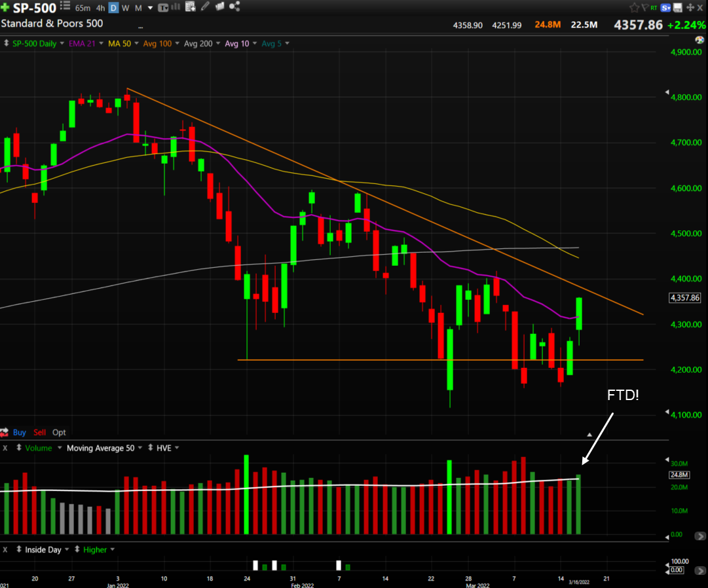The height and width of the screenshot is (588, 708).
Task: Click the reorder arrows beside Volume
Action: pyautogui.click(x=19, y=448)
